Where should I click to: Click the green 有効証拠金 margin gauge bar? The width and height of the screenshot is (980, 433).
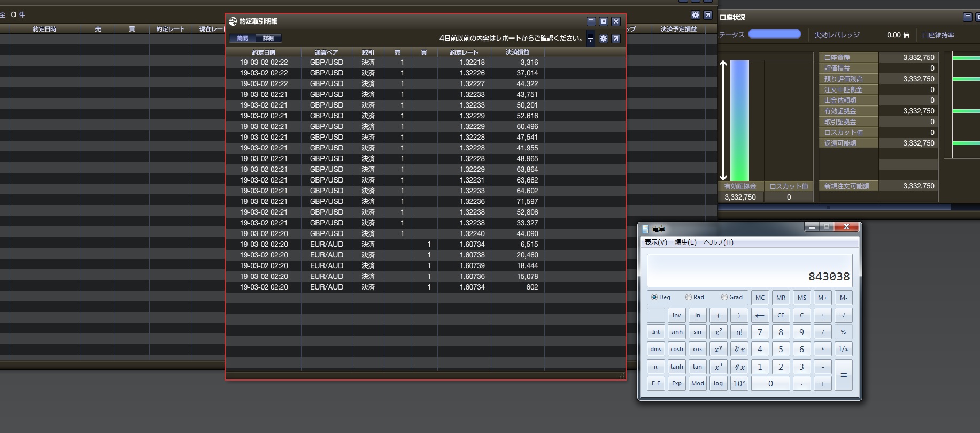point(739,120)
